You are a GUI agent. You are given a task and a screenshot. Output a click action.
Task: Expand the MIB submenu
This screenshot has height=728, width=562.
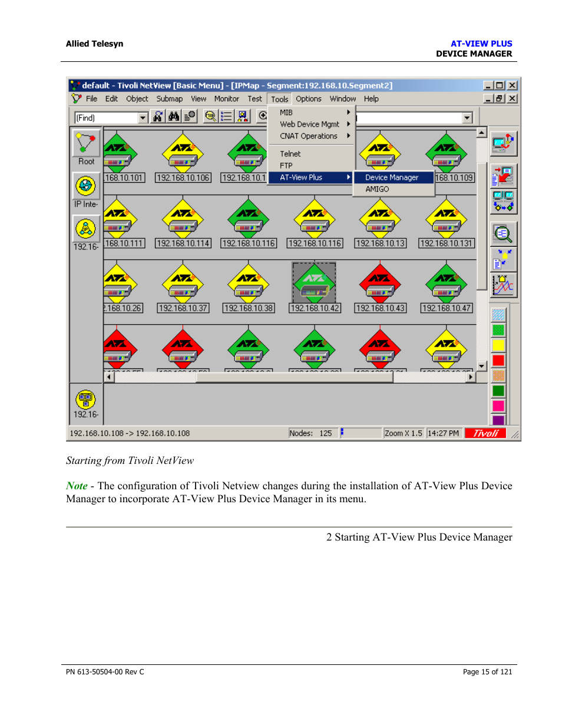[x=312, y=113]
